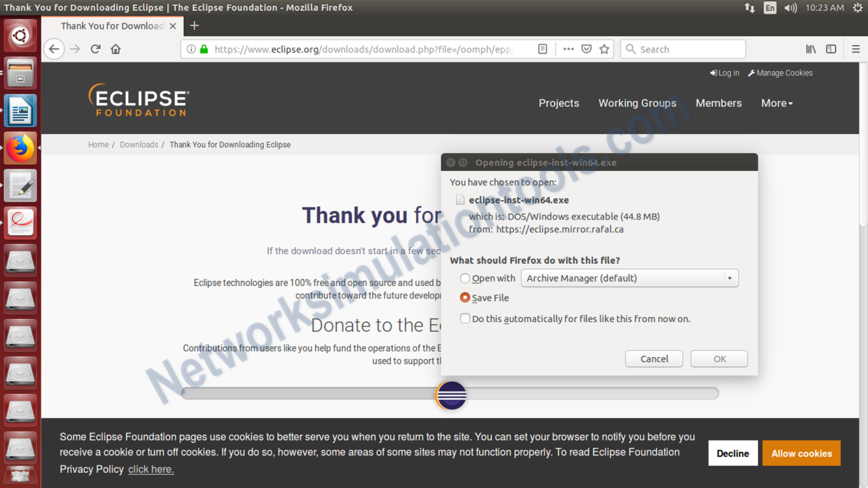Expand the More navigation menu
This screenshot has width=868, height=488.
(x=776, y=103)
